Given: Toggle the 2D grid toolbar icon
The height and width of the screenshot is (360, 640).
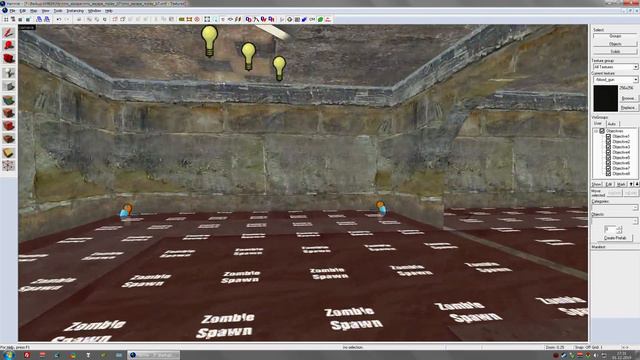Looking at the screenshot, I should pyautogui.click(x=7, y=19).
